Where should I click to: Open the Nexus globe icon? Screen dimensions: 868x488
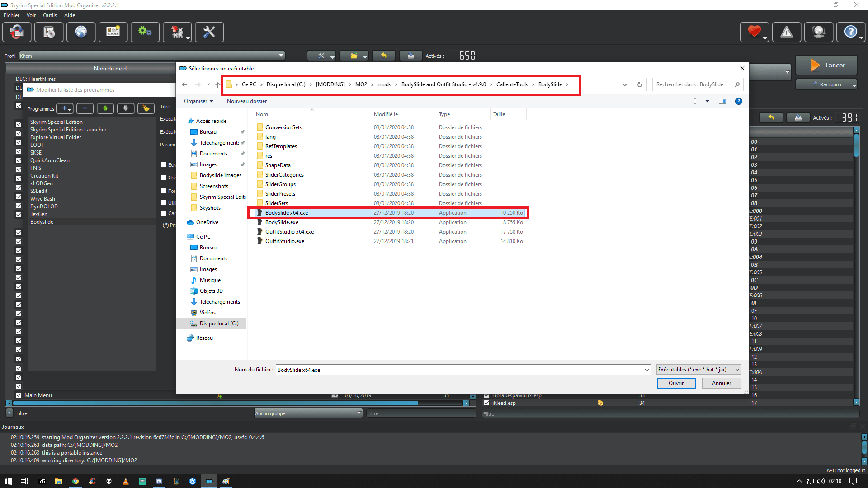click(x=81, y=32)
